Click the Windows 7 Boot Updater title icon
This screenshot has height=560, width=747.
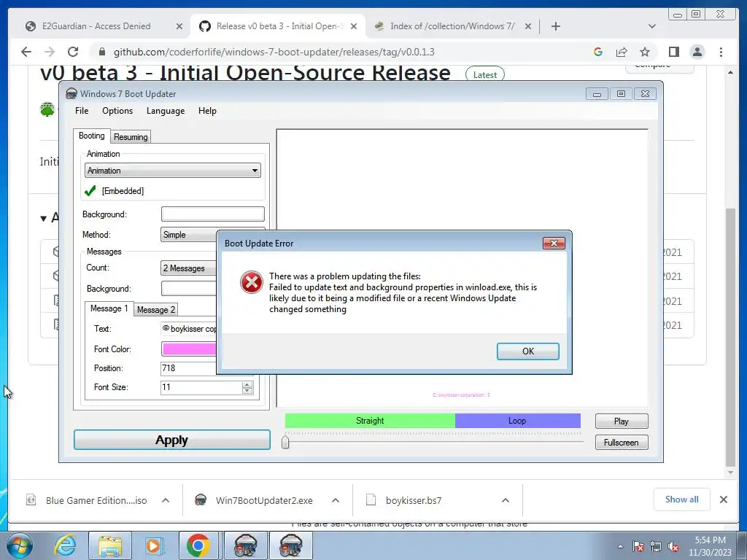coord(71,93)
